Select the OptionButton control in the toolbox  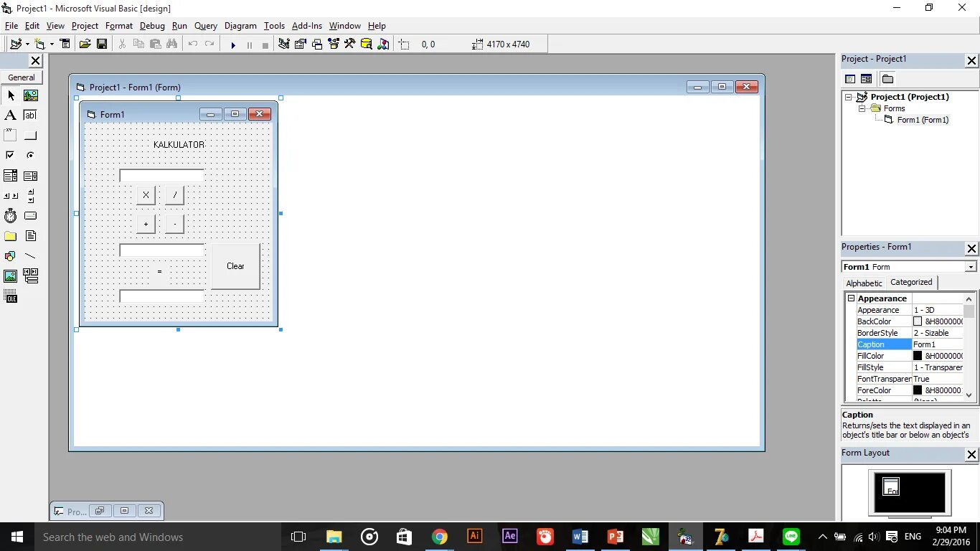click(x=31, y=156)
